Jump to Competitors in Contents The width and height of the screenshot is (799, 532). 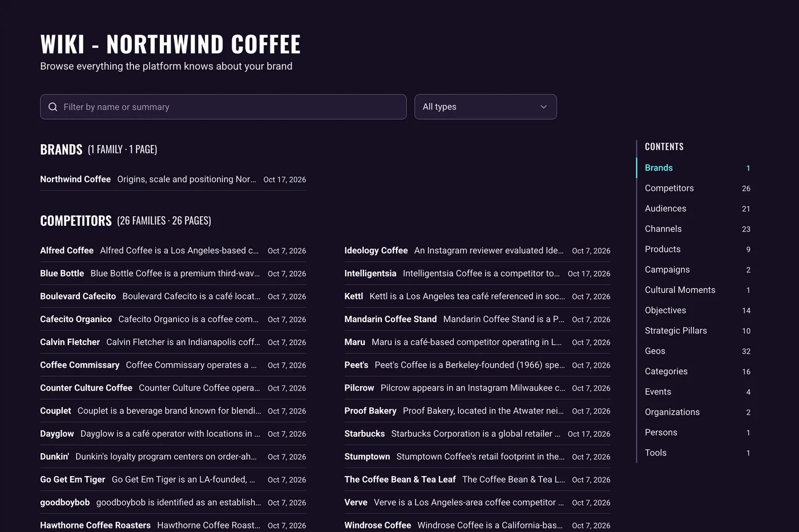point(697,188)
